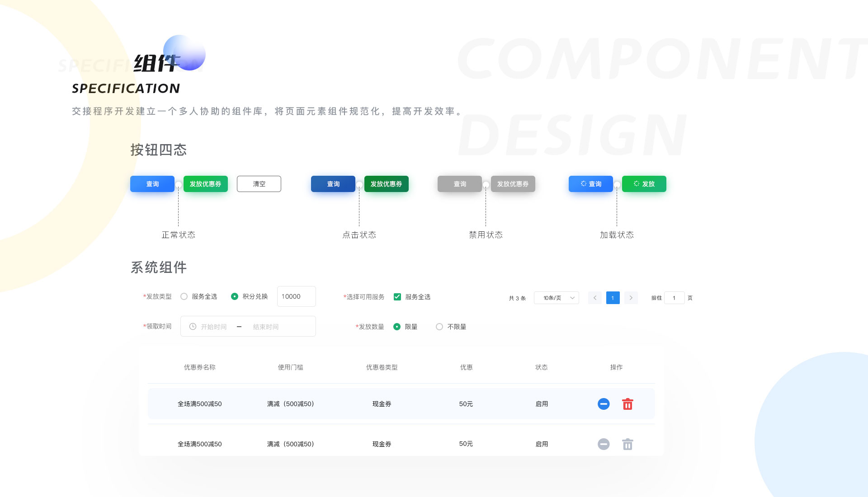
Task: Click the 优惠券名称 column header
Action: click(x=200, y=367)
